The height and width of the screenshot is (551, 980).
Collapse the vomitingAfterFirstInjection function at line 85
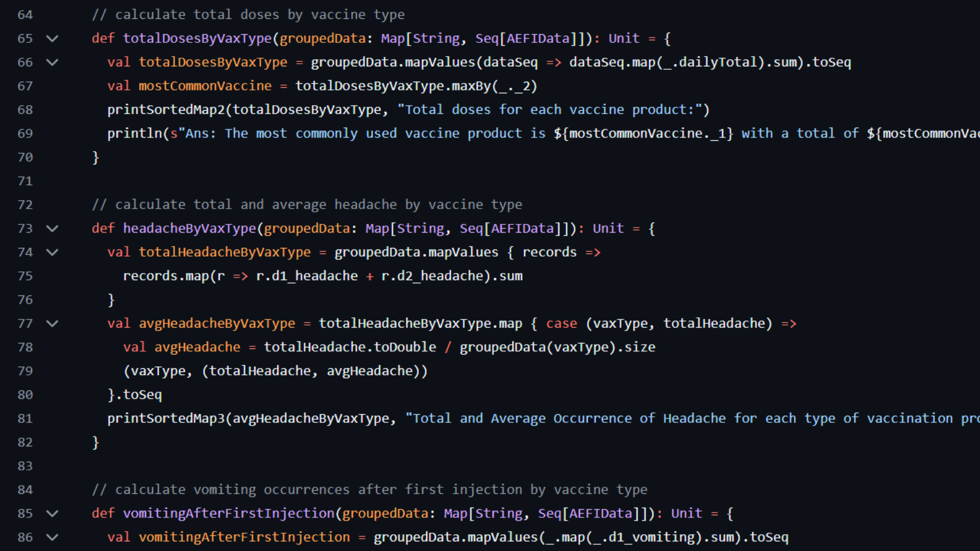52,514
